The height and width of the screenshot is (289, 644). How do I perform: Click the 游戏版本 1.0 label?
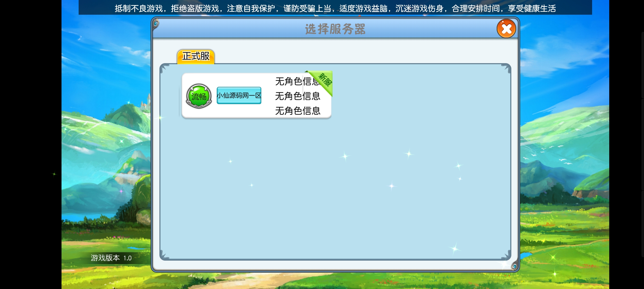click(x=111, y=258)
